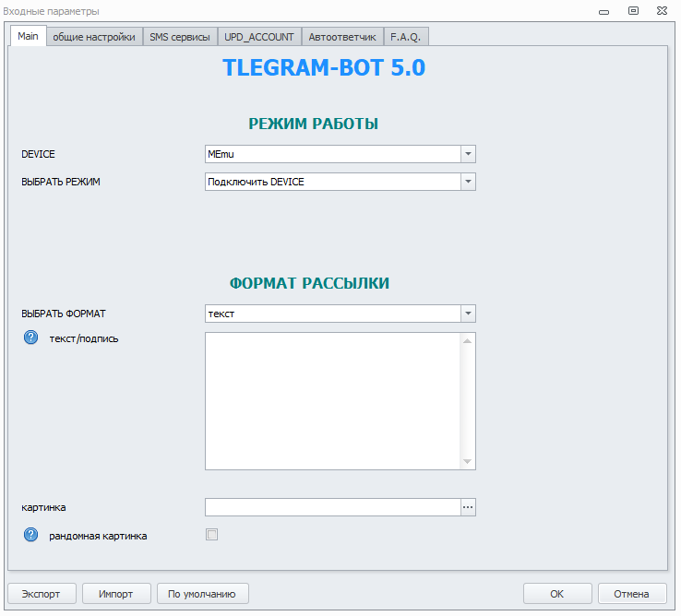The image size is (681, 616).
Task: Close the Входные параметры window
Action: [662, 11]
